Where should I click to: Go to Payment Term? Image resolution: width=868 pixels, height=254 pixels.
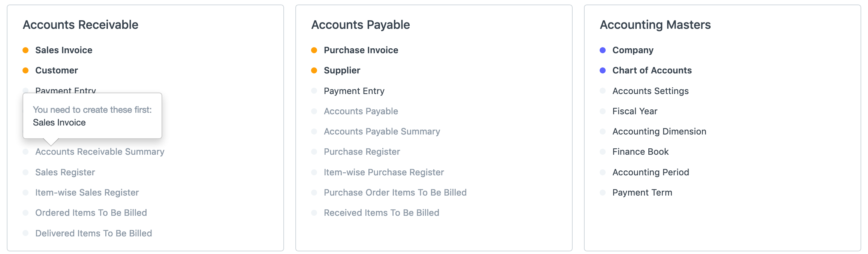click(642, 193)
